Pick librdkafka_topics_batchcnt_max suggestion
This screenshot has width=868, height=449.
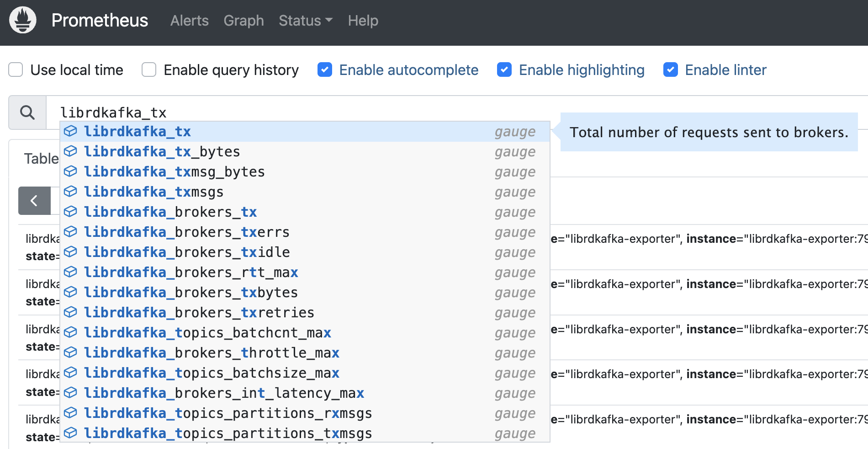click(305, 332)
